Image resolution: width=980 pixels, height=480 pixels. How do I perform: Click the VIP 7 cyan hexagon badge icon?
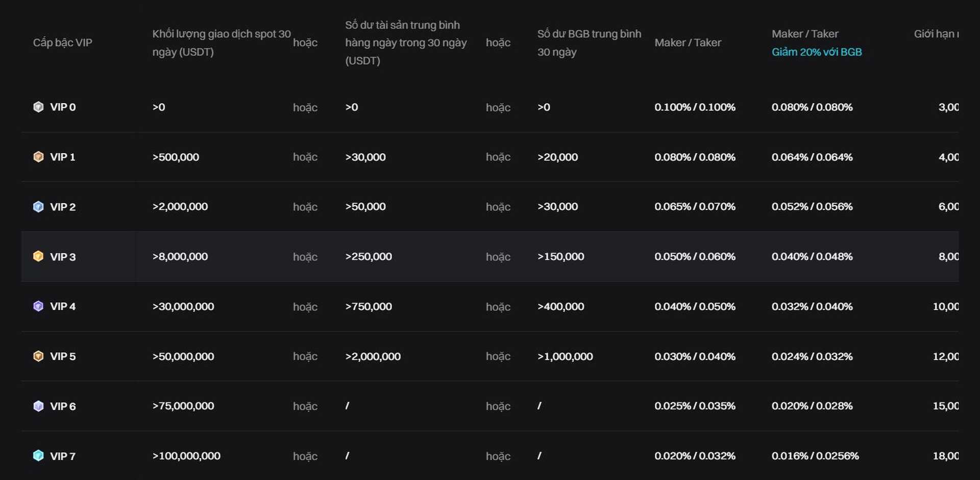click(x=38, y=455)
